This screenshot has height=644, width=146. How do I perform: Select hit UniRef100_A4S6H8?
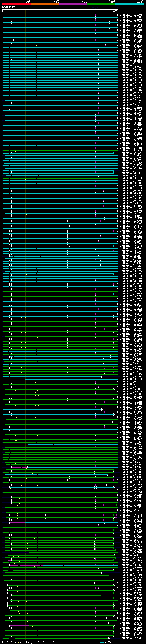click(x=131, y=30)
